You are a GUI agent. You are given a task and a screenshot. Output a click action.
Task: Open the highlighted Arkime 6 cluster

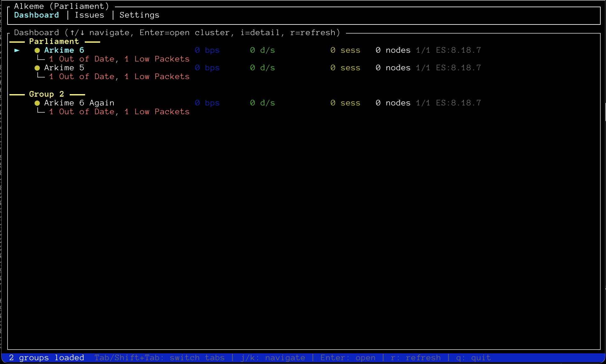point(64,50)
